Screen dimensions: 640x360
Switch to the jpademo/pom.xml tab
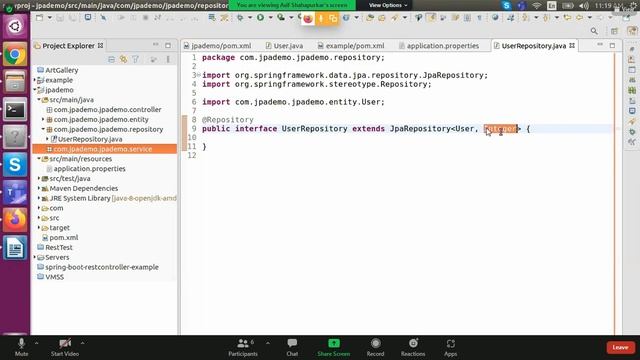pyautogui.click(x=218, y=46)
